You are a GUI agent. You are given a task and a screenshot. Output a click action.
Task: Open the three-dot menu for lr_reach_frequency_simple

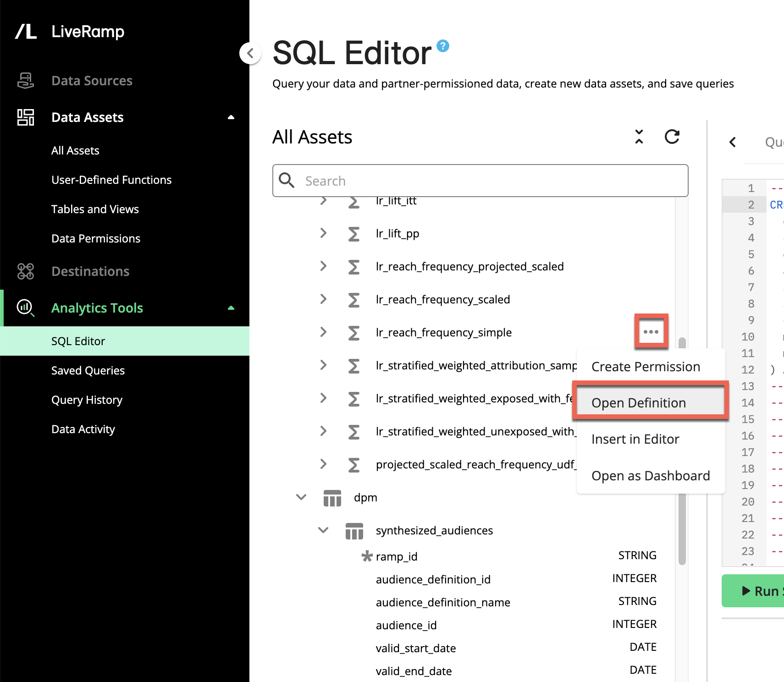click(x=651, y=331)
